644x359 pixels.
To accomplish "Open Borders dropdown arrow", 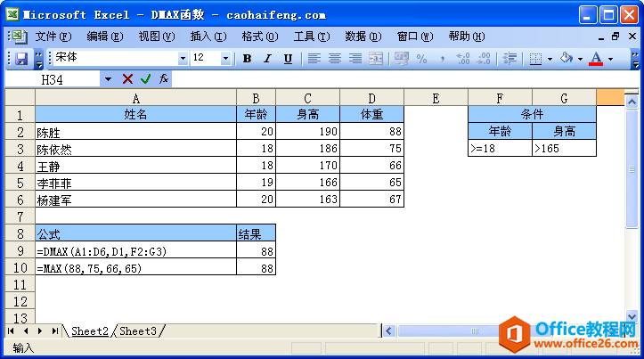I will (550, 59).
